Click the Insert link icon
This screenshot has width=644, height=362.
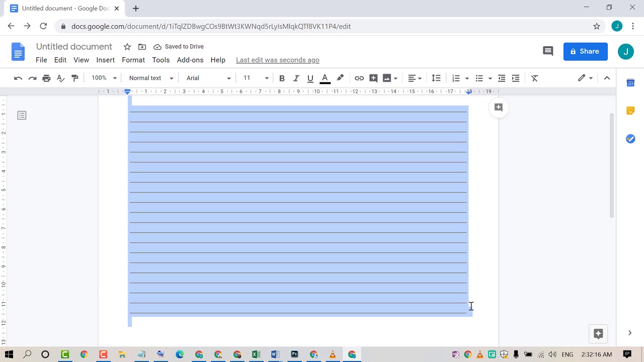pos(359,78)
